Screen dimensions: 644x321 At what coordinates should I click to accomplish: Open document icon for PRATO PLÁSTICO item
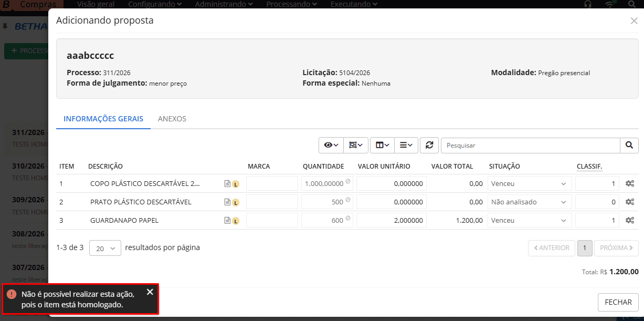[x=227, y=202]
